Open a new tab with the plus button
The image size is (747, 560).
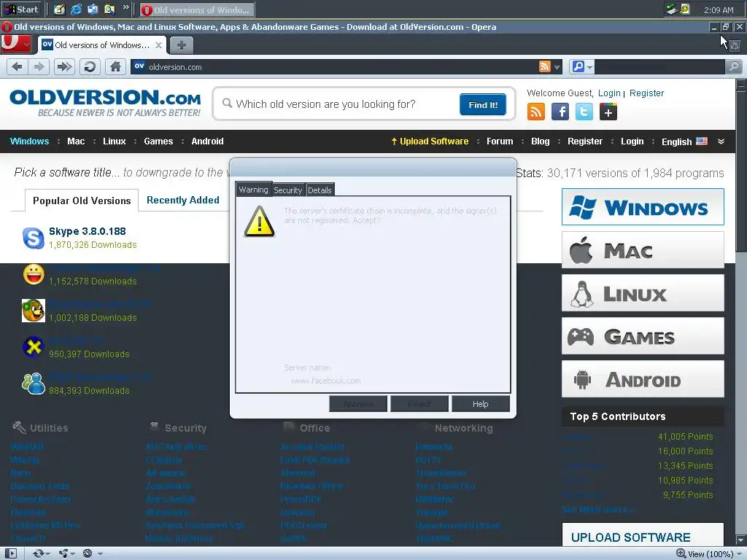click(181, 45)
